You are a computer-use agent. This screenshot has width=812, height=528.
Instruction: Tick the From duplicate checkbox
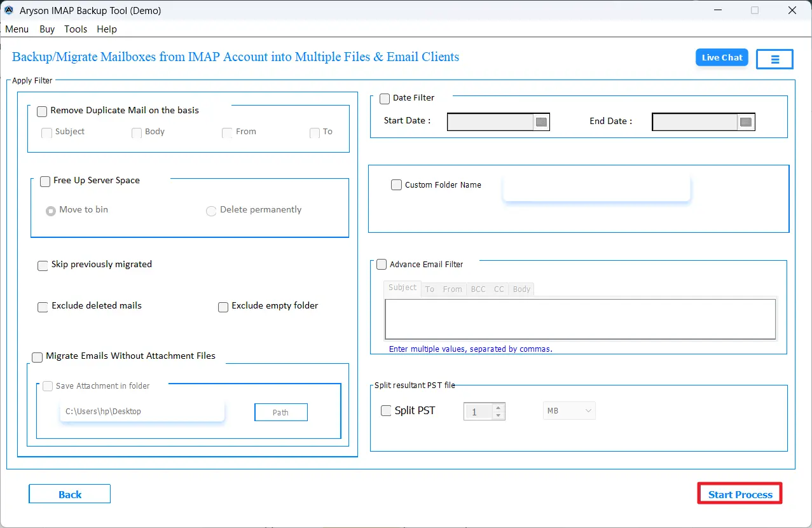click(x=227, y=133)
